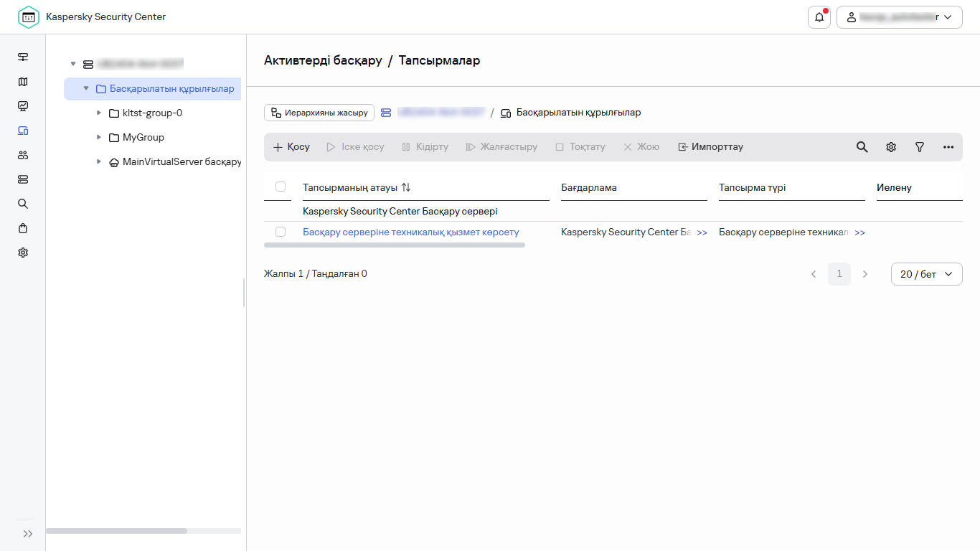
Task: Click the tree panel horizontal scrollbar
Action: (116, 531)
